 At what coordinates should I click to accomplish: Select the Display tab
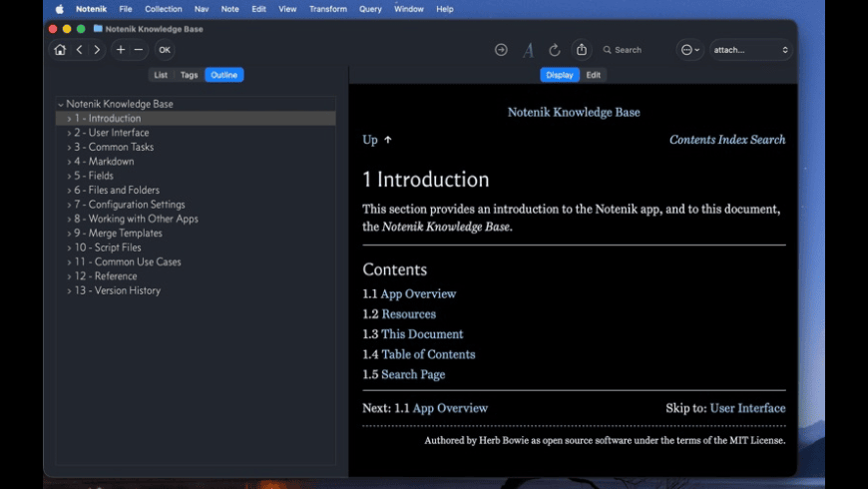point(560,75)
